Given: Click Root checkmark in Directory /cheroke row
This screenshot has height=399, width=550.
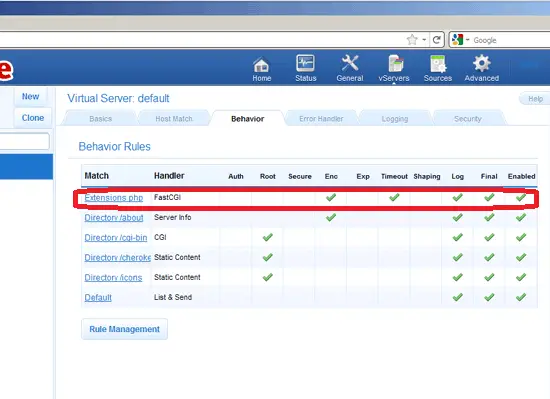Looking at the screenshot, I should [x=268, y=257].
